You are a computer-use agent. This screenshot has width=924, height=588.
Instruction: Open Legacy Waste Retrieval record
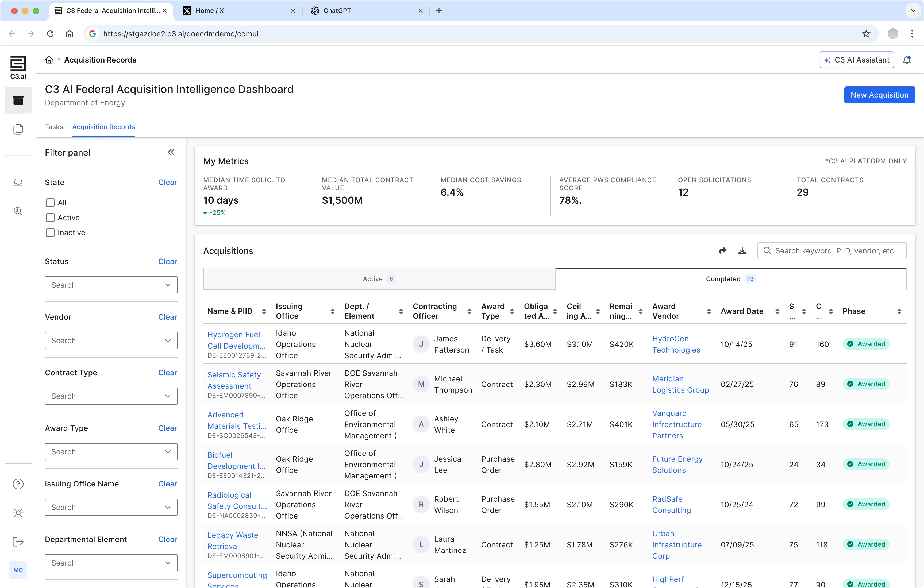(233, 540)
